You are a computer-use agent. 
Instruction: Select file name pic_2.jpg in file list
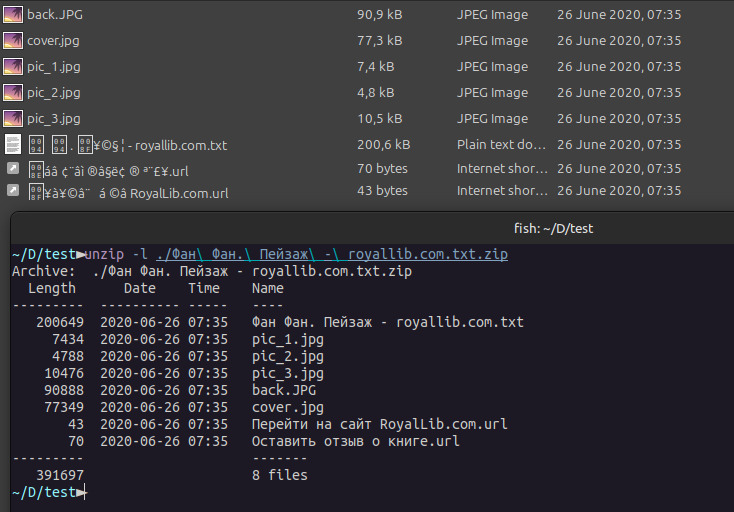54,93
